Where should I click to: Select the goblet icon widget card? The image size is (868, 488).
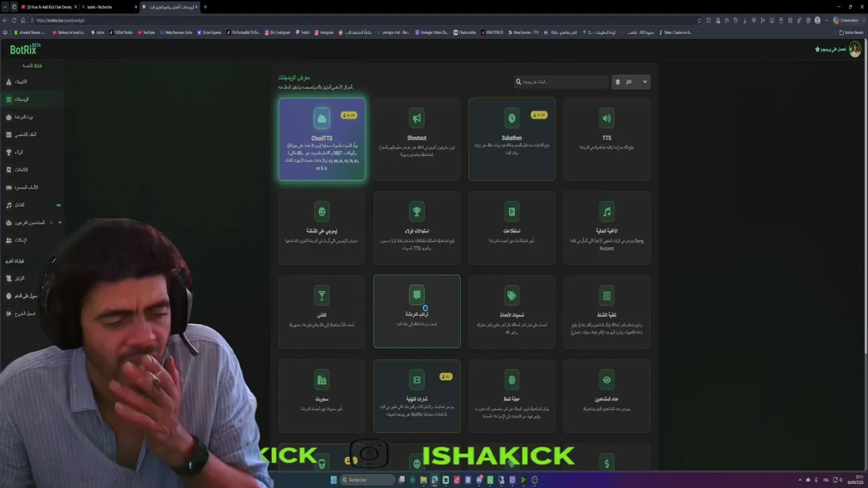pyautogui.click(x=321, y=296)
